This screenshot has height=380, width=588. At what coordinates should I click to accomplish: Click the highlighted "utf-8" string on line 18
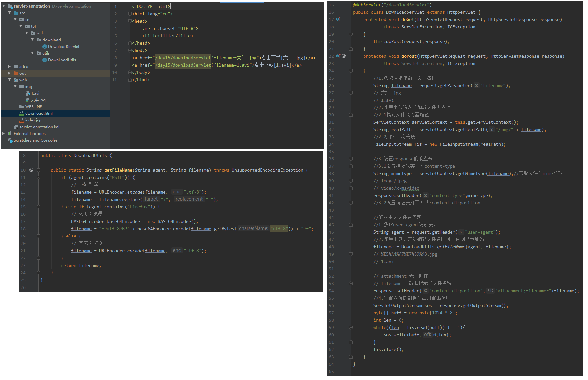tap(279, 229)
